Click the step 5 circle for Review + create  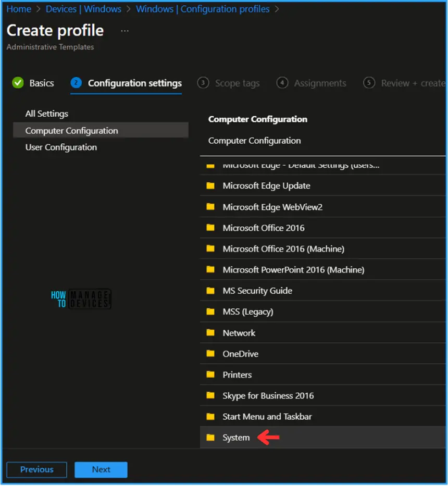369,83
